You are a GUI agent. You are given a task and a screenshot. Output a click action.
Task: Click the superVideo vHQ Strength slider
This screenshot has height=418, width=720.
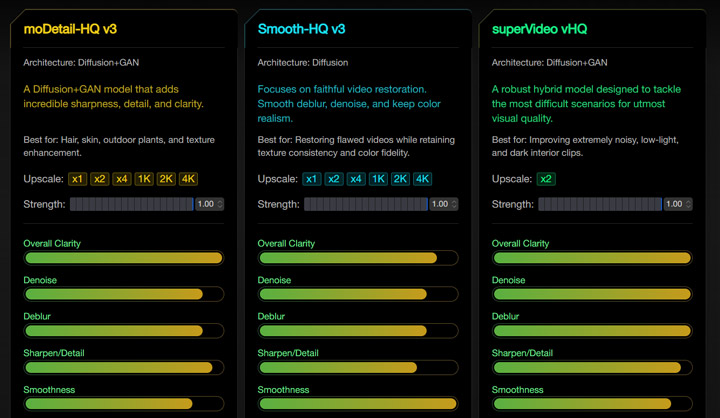pyautogui.click(x=599, y=204)
